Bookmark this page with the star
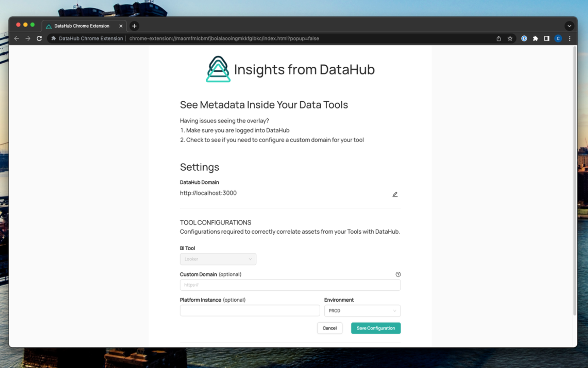The image size is (588, 368). coord(510,39)
